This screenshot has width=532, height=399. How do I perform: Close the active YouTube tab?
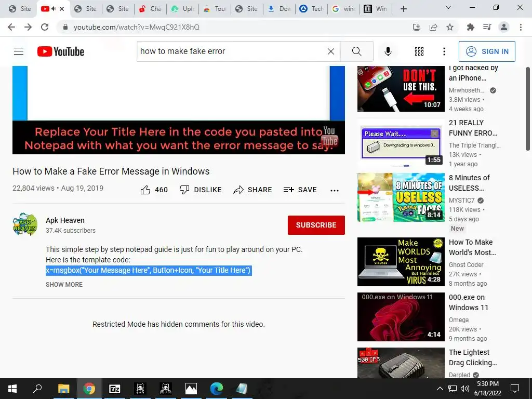click(x=62, y=9)
